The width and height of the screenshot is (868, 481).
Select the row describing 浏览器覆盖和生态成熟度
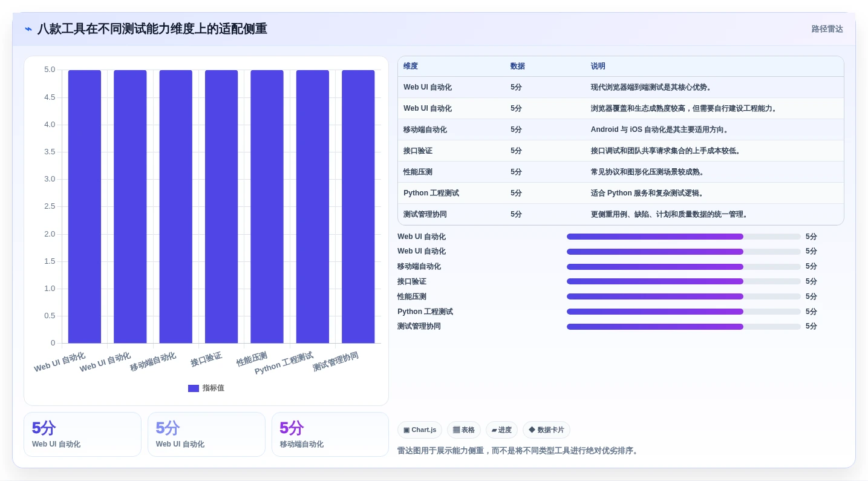pos(621,108)
